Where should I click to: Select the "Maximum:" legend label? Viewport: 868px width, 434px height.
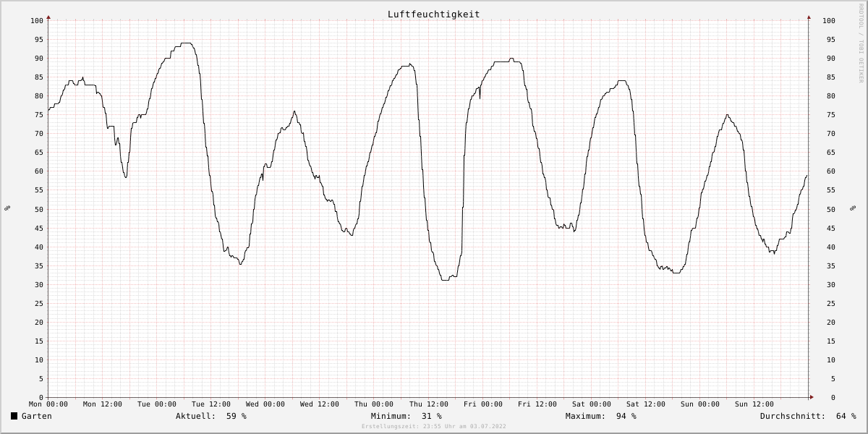[586, 416]
